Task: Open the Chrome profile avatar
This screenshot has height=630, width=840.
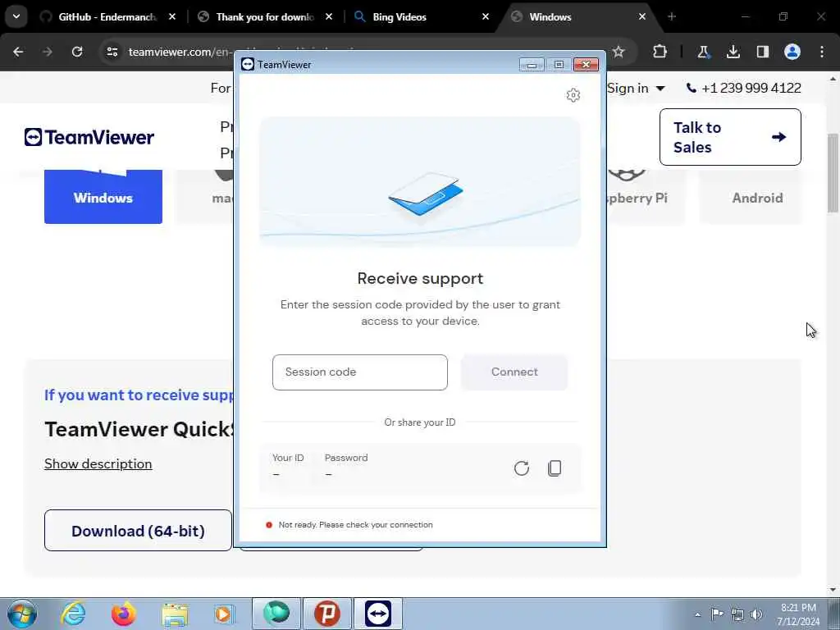Action: point(792,52)
